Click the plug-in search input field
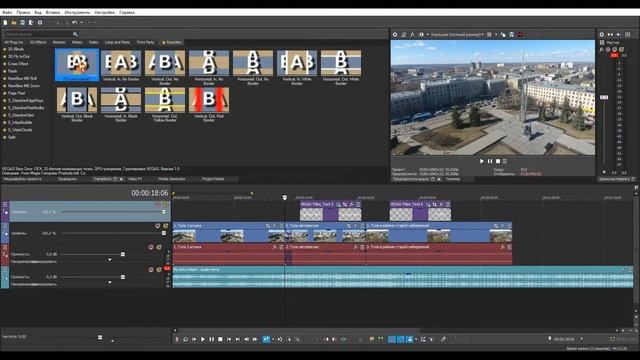The width and height of the screenshot is (640, 360). 38,34
